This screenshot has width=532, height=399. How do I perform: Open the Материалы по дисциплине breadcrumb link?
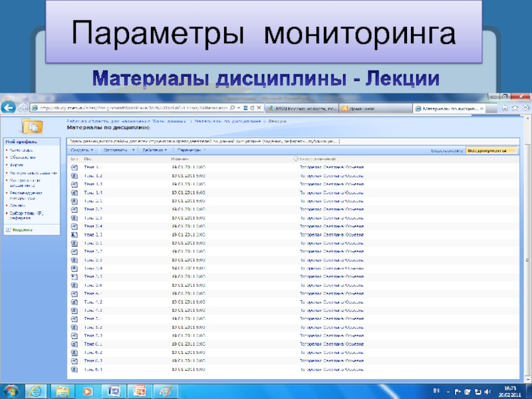[227, 121]
